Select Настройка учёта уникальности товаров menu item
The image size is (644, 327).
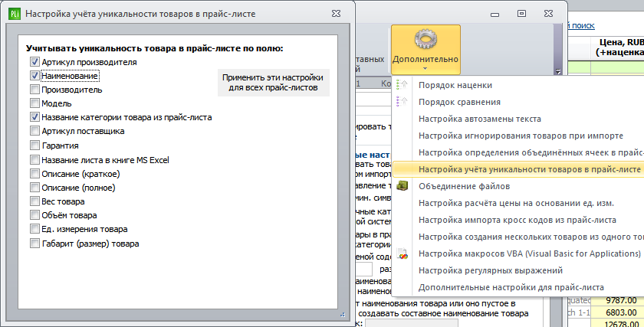[x=518, y=169]
